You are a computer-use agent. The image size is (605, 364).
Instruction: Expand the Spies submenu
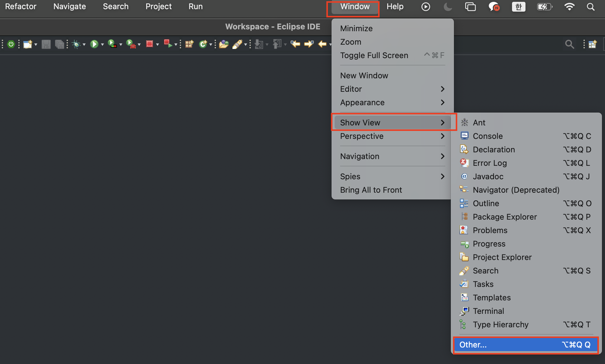point(392,176)
